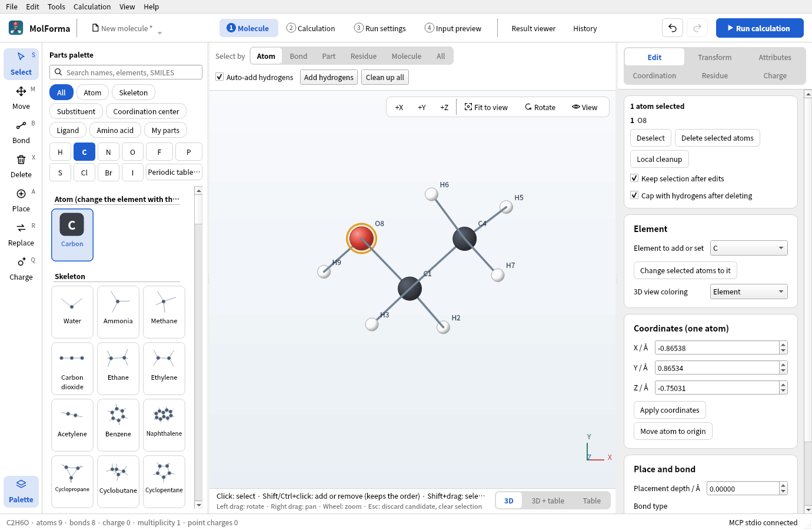
Task: Toggle Auto-add hydrogens checkbox
Action: (219, 77)
